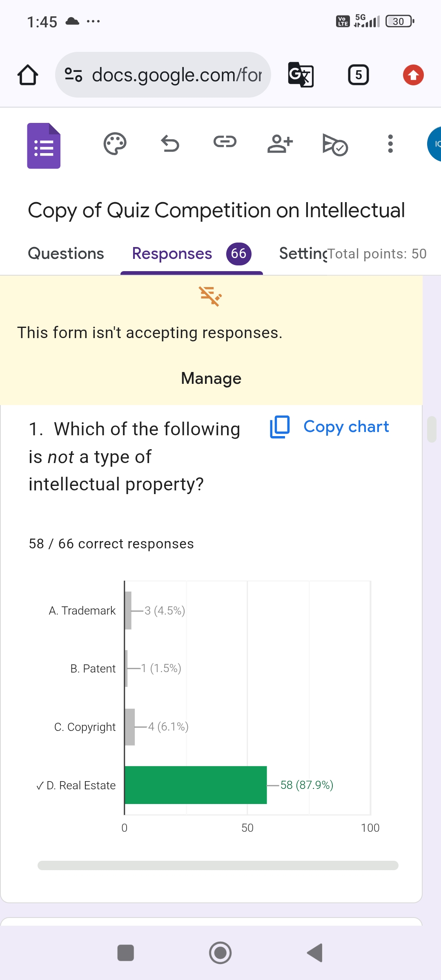
Task: Tap the Google Translate icon
Action: [x=301, y=75]
